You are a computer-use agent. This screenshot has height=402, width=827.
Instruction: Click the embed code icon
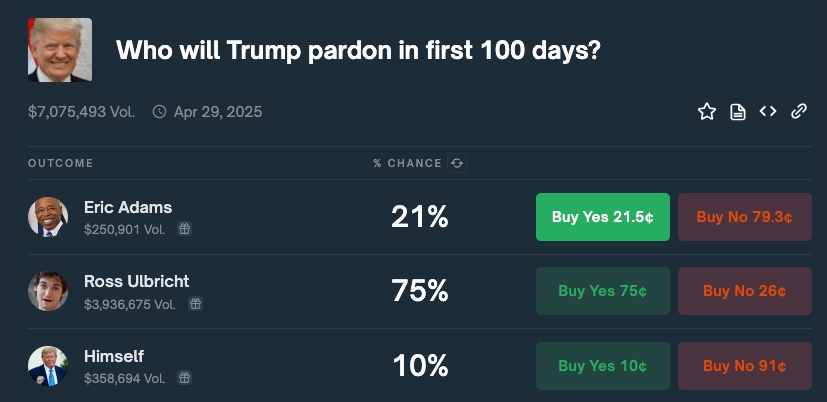click(768, 111)
